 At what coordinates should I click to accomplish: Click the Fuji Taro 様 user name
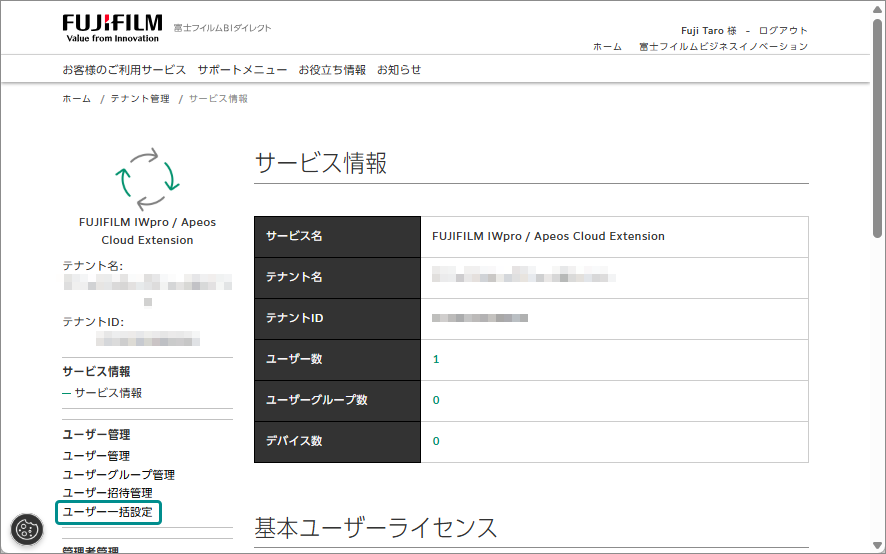click(x=709, y=31)
